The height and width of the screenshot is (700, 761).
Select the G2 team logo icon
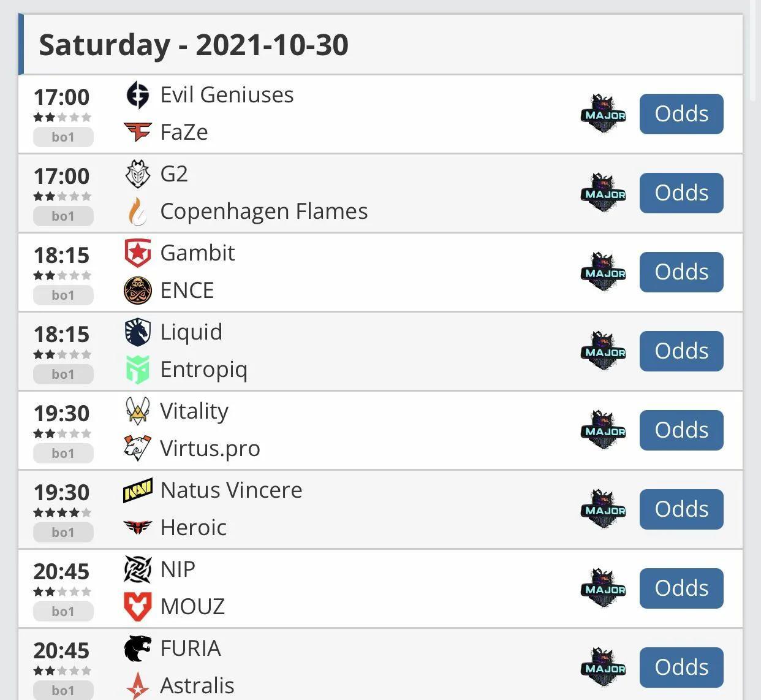pyautogui.click(x=137, y=174)
